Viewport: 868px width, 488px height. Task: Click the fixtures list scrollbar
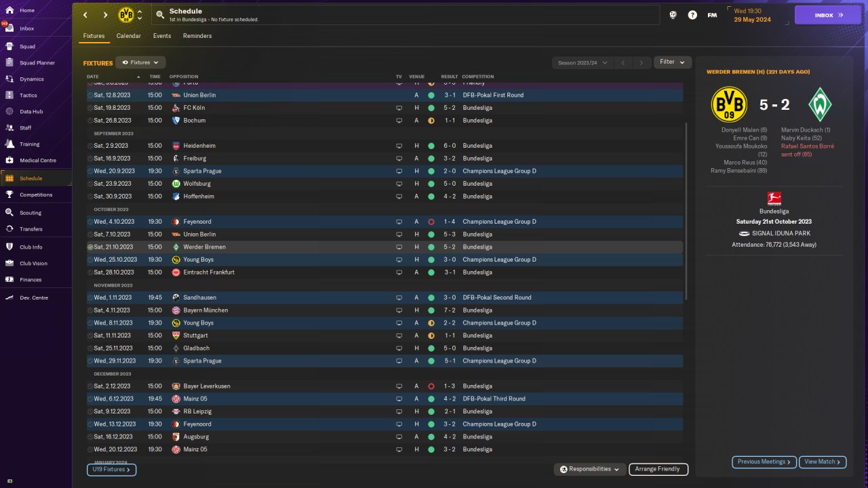pos(687,211)
